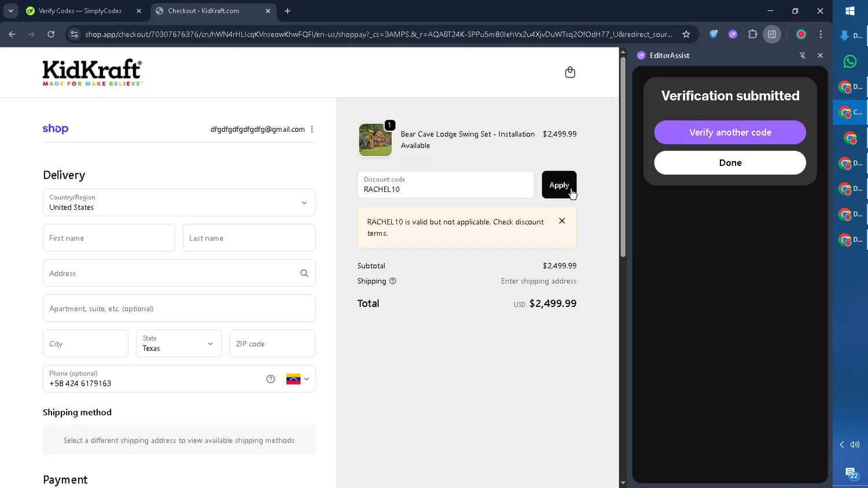This screenshot has height=488, width=868.
Task: Open Chrome's three-dot menu
Action: pyautogui.click(x=821, y=34)
